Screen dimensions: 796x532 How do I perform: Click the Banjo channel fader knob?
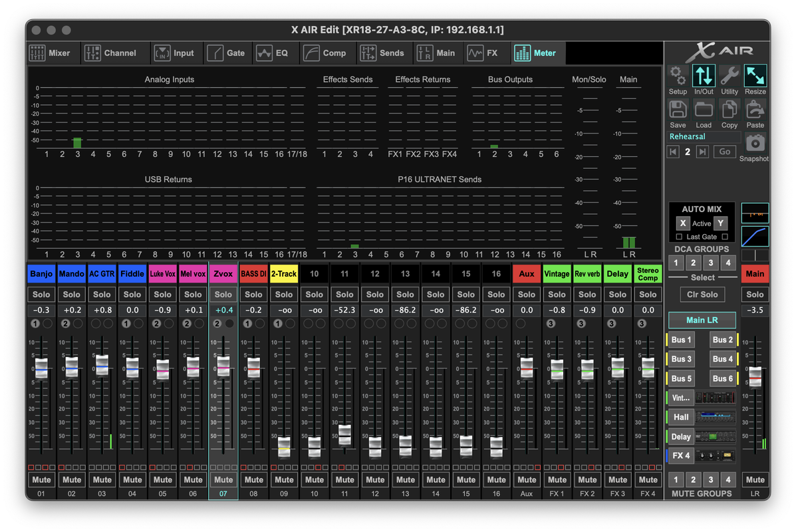[x=41, y=368]
